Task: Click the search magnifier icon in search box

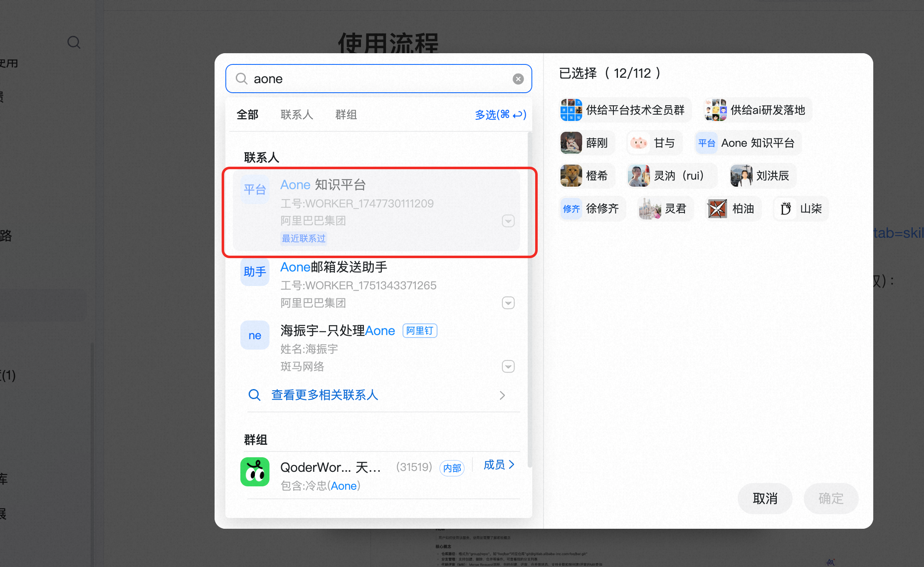Action: click(x=241, y=79)
